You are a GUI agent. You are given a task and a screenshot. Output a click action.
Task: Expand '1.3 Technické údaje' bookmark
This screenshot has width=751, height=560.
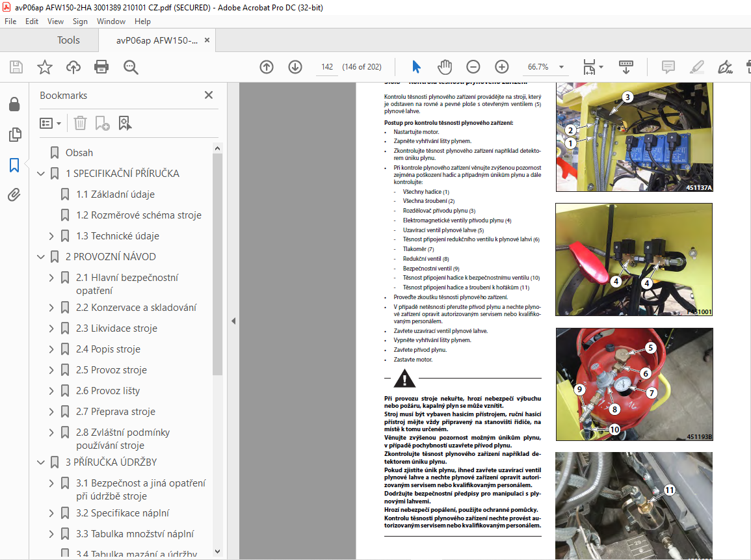tap(51, 236)
